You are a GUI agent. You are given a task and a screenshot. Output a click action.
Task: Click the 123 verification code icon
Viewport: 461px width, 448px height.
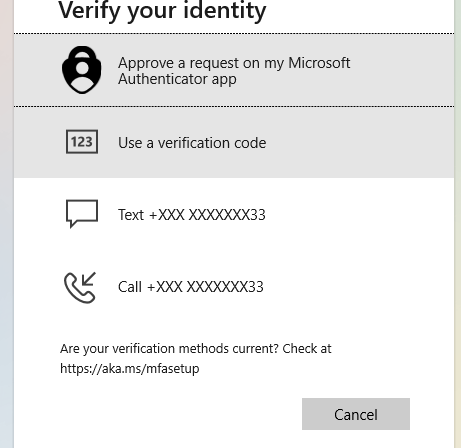[82, 142]
